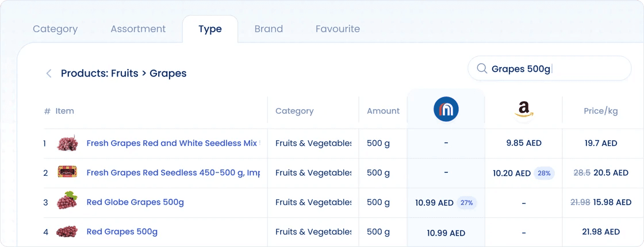This screenshot has height=247, width=644.
Task: Open the boxed red seedless grapes thumbnail
Action: (67, 173)
